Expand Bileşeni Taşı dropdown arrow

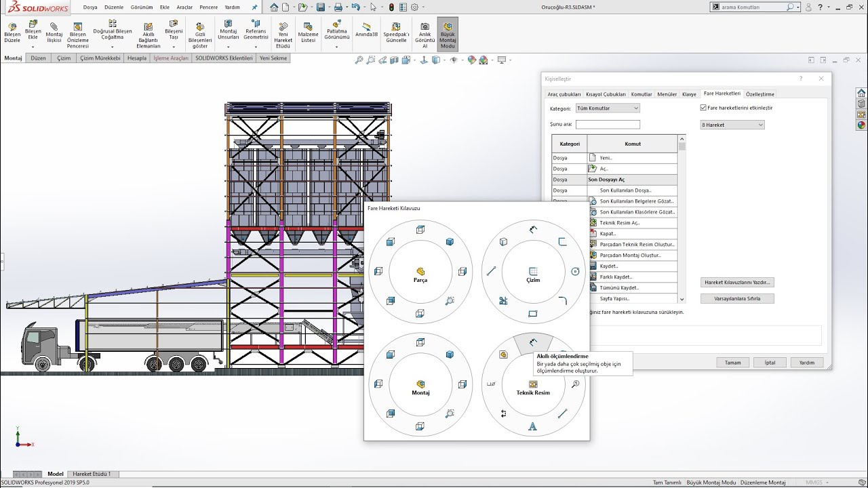pos(174,47)
